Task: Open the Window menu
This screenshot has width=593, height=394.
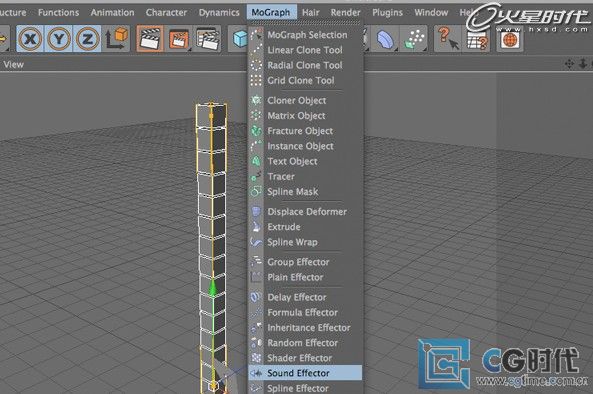Action: coord(431,12)
